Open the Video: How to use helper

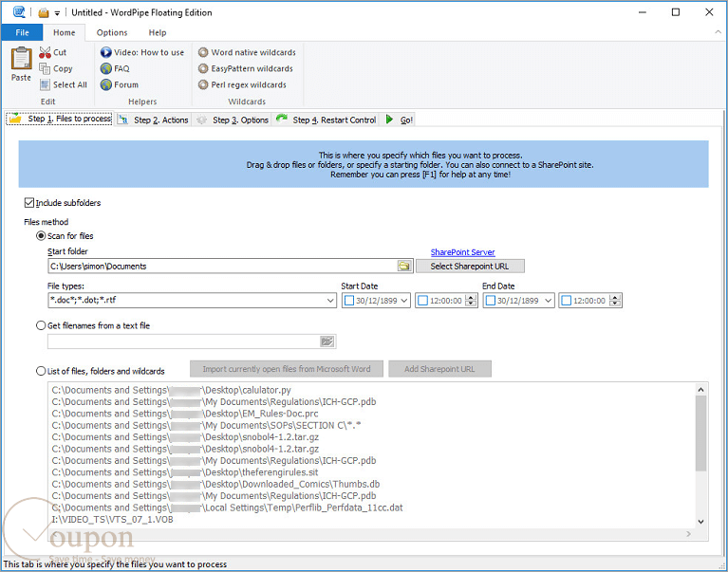pos(142,52)
